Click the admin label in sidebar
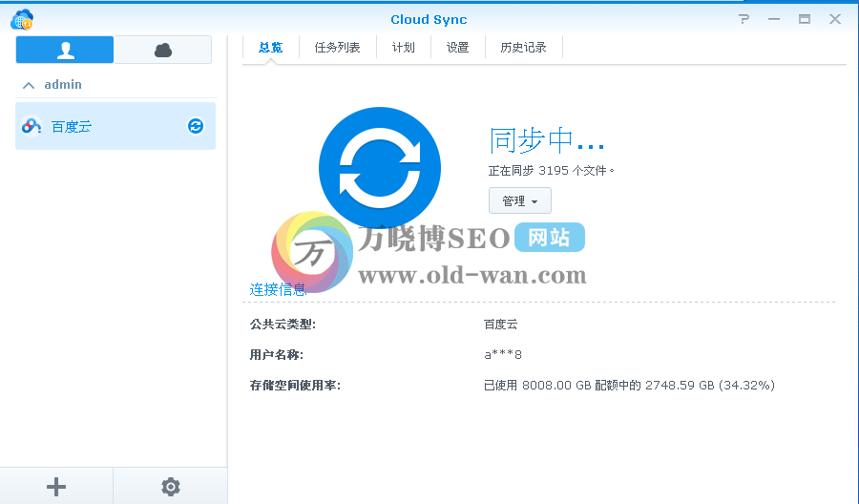This screenshot has height=504, width=859. tap(63, 85)
